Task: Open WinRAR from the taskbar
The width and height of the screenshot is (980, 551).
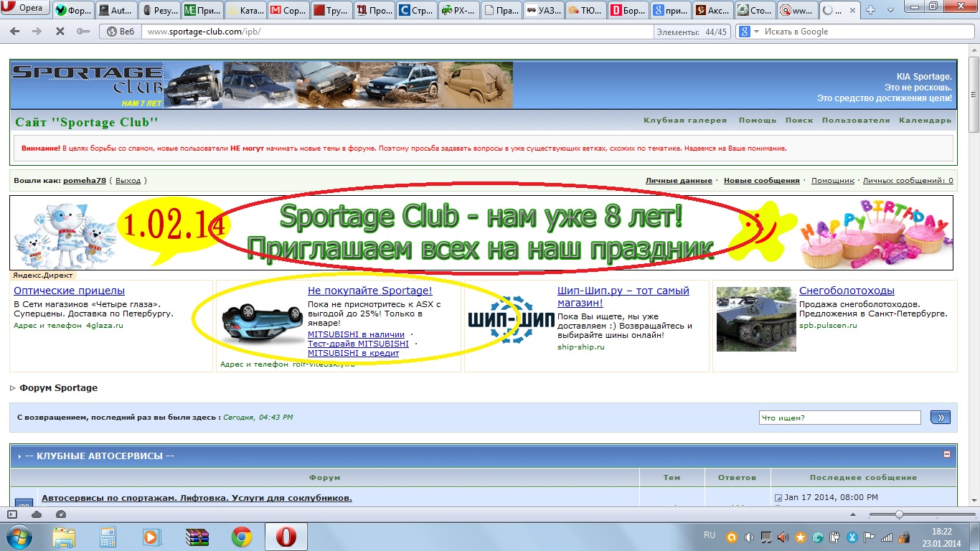Action: pos(196,537)
